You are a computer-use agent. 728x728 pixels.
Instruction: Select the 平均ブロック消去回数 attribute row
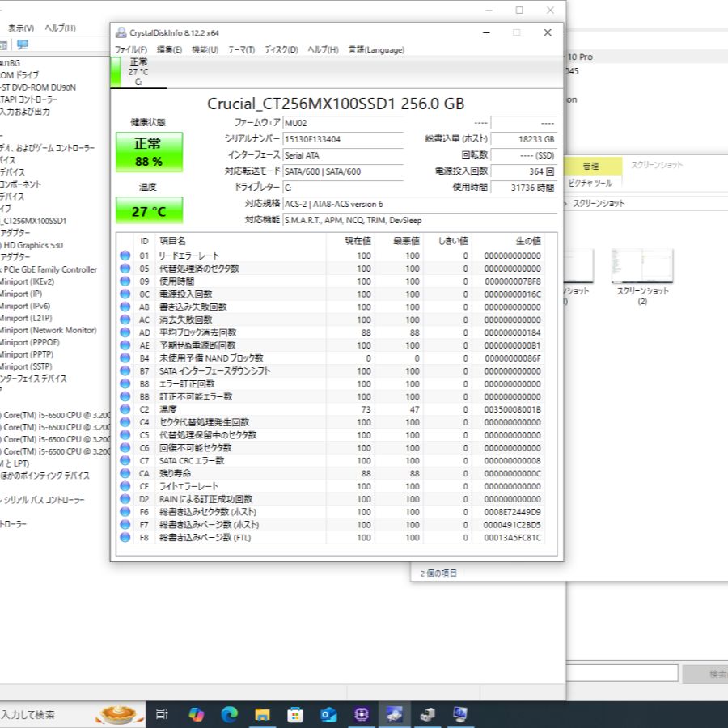click(198, 332)
